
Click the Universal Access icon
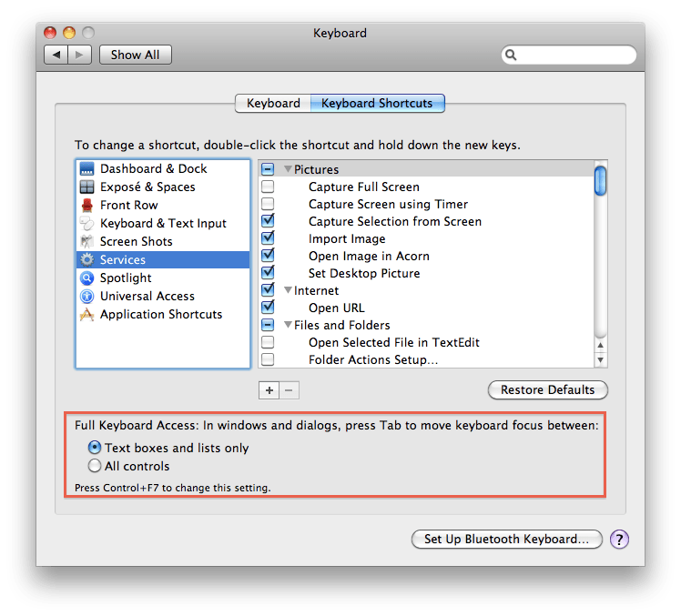(x=86, y=296)
